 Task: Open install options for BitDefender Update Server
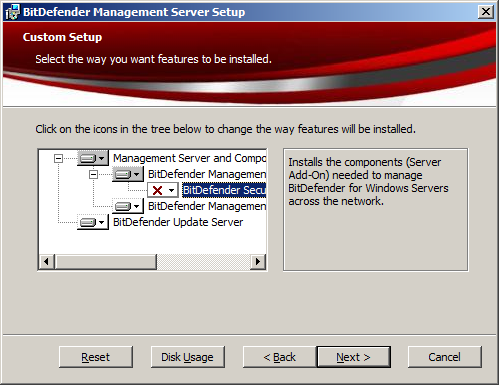point(93,222)
